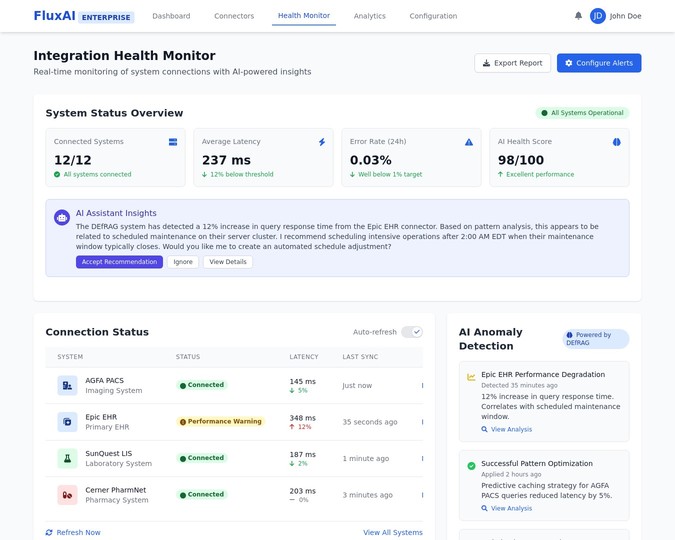Click the 145 ms latency value
675x540 pixels.
pos(303,382)
